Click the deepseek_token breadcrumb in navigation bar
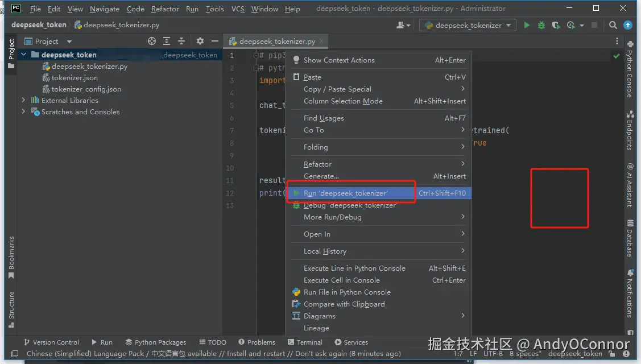Viewport: 641px width, 364px height. pyautogui.click(x=39, y=25)
